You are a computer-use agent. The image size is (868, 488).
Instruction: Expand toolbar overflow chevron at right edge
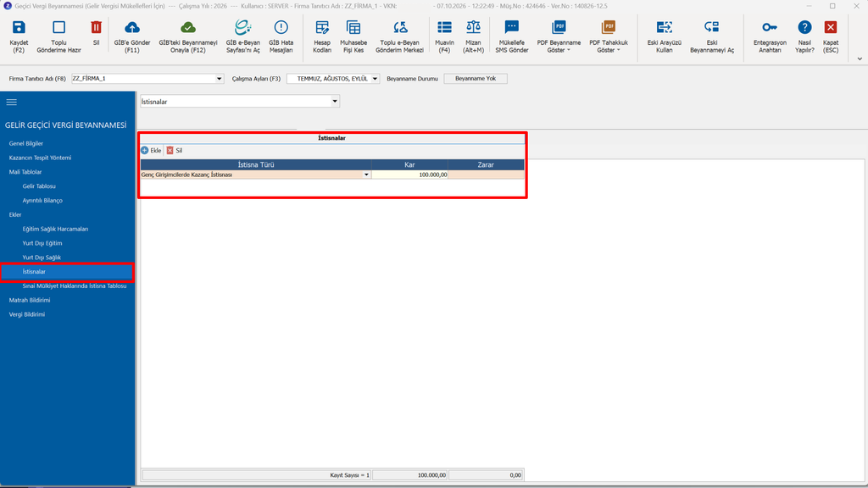[860, 58]
